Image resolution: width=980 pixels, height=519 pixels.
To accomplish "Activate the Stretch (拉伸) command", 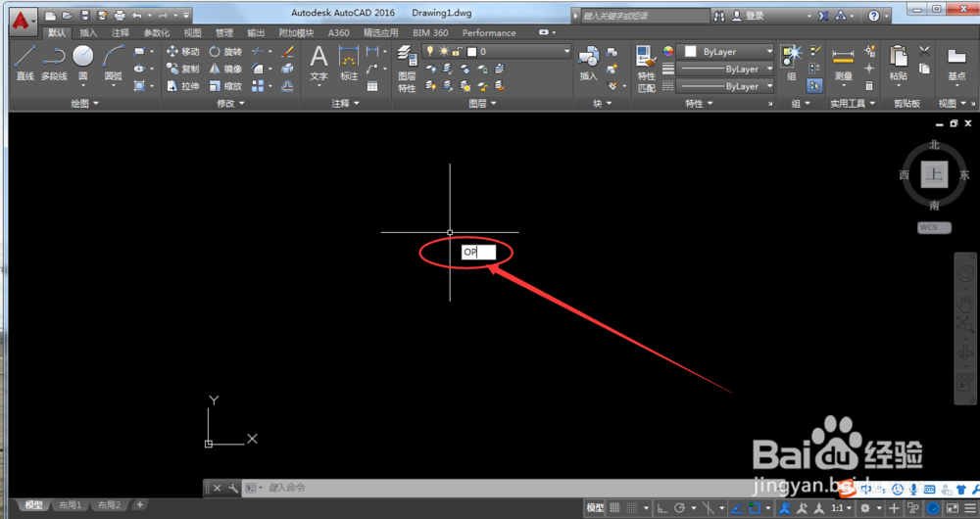I will click(x=182, y=86).
